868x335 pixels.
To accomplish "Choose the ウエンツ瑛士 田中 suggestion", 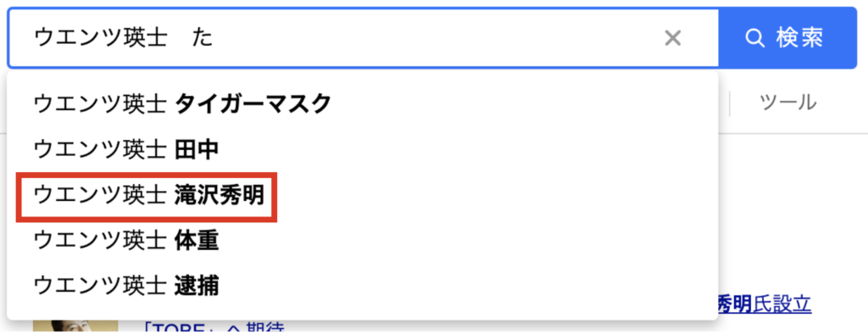I will coord(363,149).
